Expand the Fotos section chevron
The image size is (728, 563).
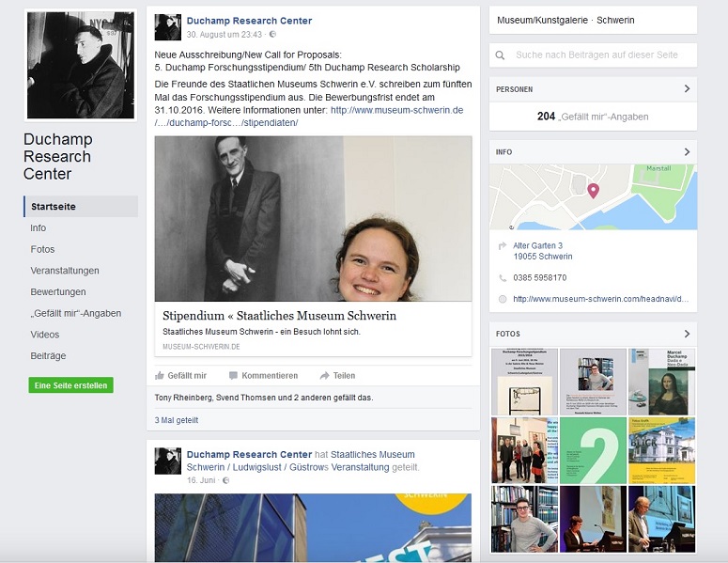(x=688, y=334)
